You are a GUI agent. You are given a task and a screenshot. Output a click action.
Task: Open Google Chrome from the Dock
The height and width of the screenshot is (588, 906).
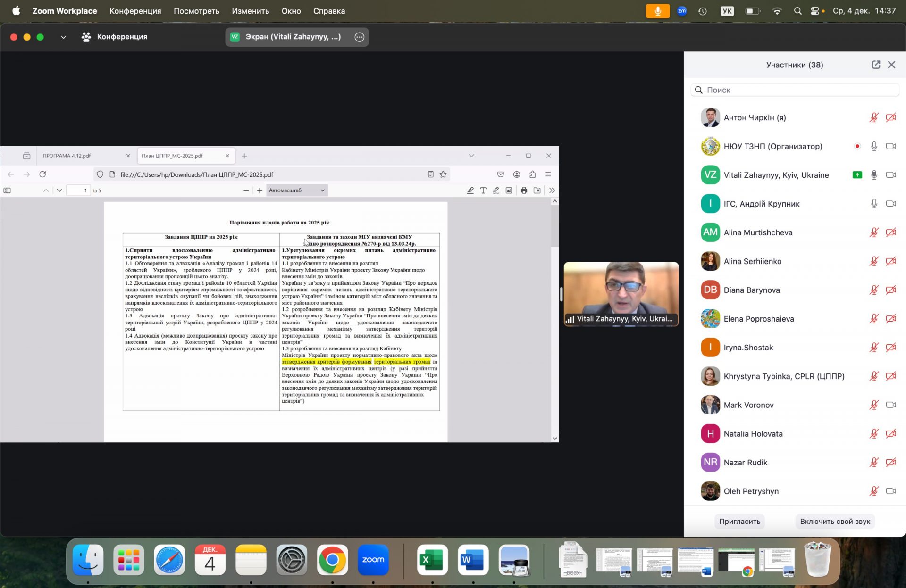pyautogui.click(x=332, y=560)
